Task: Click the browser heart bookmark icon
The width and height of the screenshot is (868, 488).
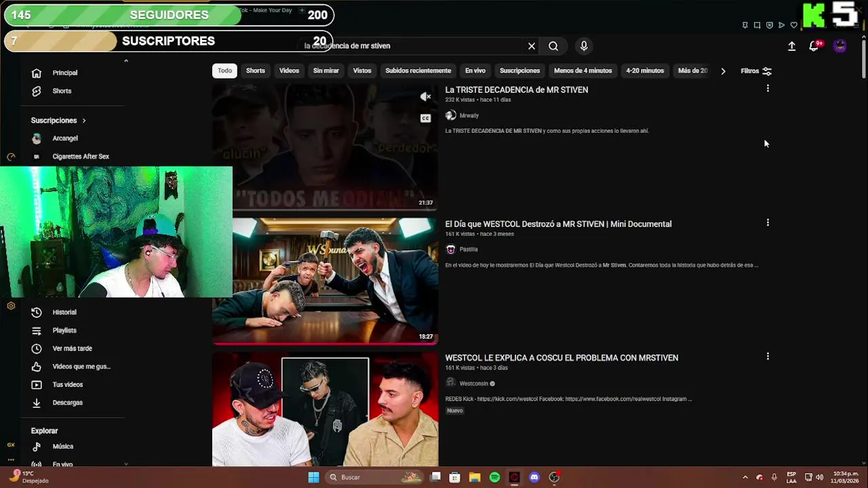Action: pos(794,25)
